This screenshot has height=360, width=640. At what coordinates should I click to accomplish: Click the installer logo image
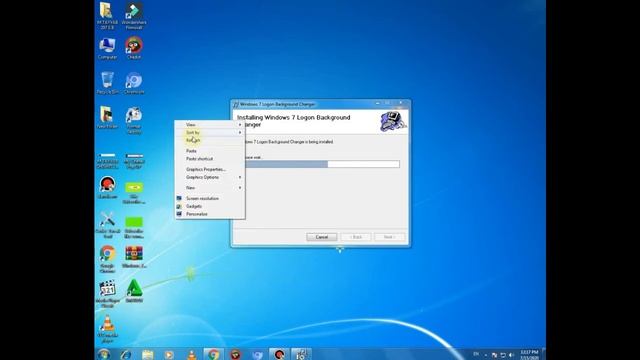click(393, 121)
